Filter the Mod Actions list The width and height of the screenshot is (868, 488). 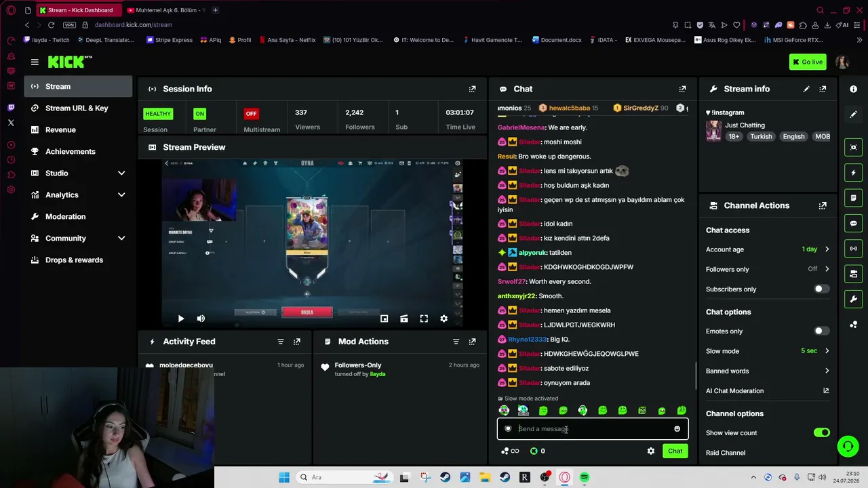[x=456, y=342]
